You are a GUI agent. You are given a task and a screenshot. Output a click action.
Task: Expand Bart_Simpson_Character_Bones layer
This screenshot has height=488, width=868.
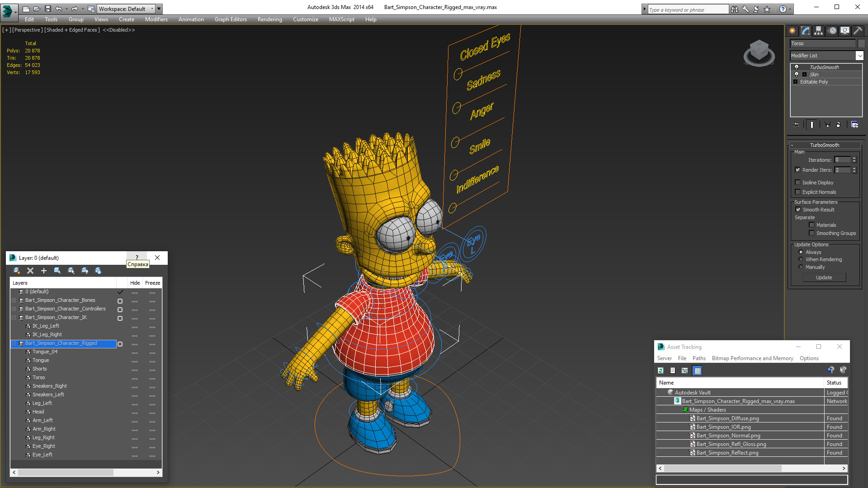[14, 300]
